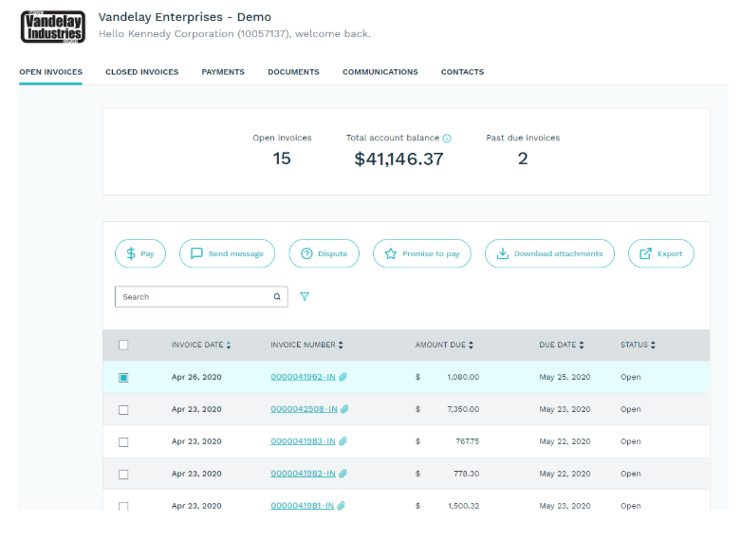Sort by the Status column header
741x560 pixels.
pos(638,345)
